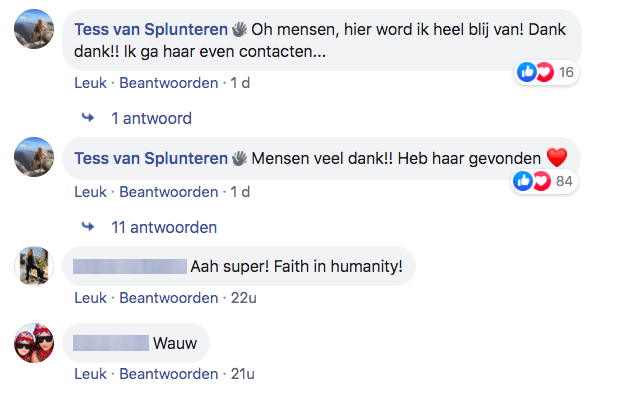Open profile picture of 'Faith in humanity' commenter
Viewport: 623px width, 393px height.
(34, 266)
